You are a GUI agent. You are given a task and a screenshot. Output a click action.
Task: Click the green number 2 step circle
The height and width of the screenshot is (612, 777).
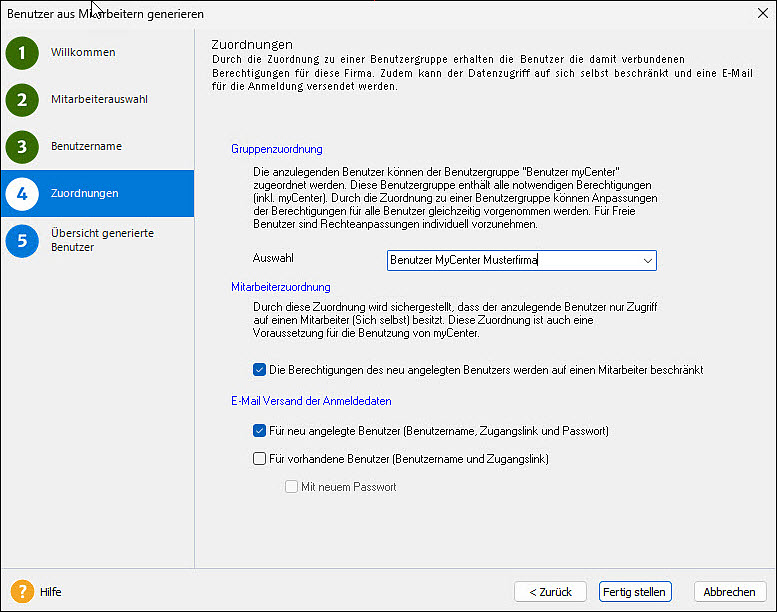(22, 100)
